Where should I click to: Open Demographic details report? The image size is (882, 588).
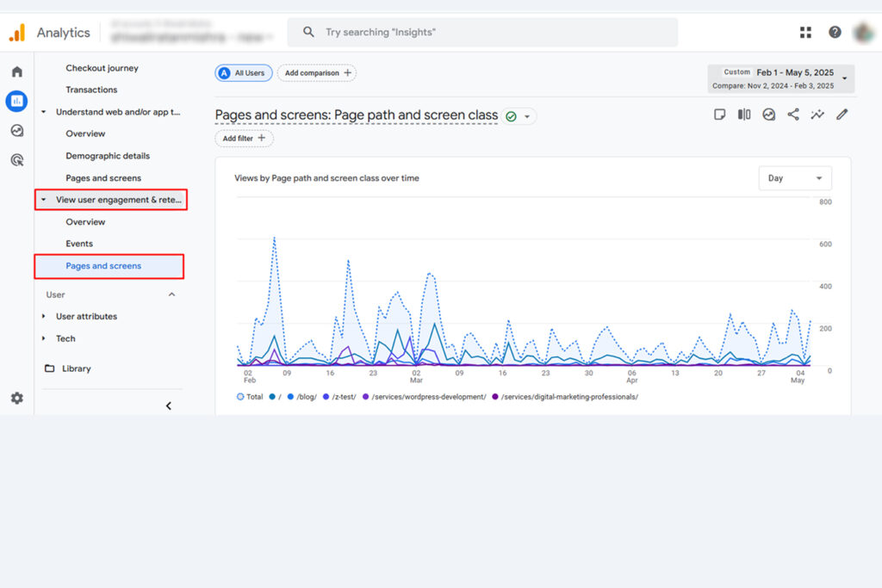[108, 156]
